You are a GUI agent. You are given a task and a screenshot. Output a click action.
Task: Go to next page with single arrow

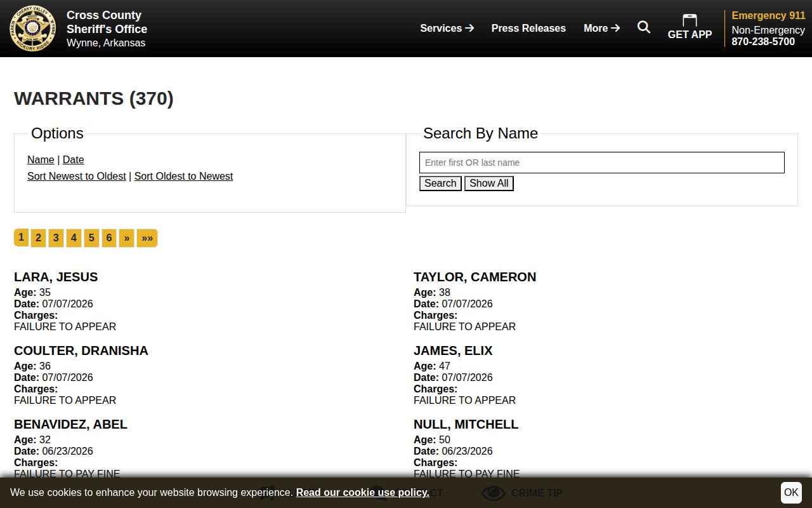pyautogui.click(x=127, y=238)
